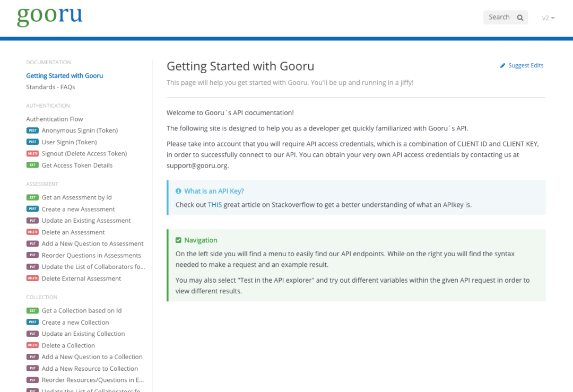Viewport: 573px width, 392px height.
Task: Click the GET badge beside Get Access Token Details
Action: [x=32, y=165]
